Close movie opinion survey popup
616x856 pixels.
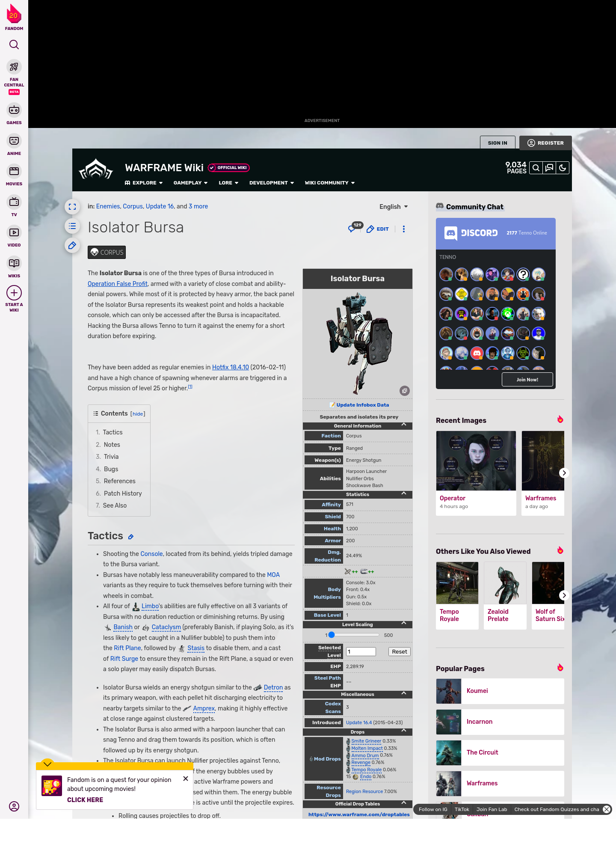coord(186,779)
